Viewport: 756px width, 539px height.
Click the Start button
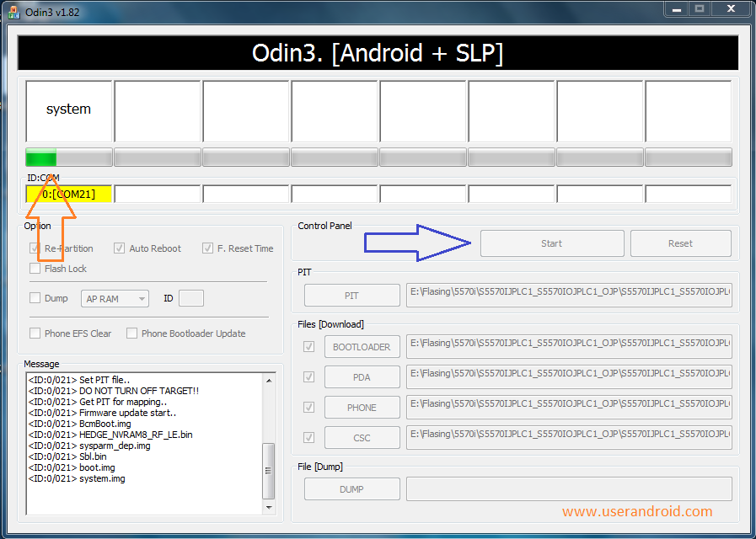552,243
